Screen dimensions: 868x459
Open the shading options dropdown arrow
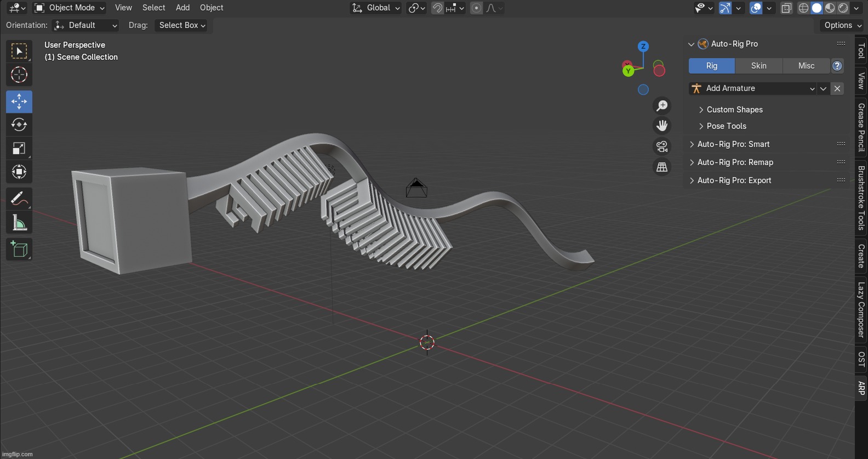858,8
